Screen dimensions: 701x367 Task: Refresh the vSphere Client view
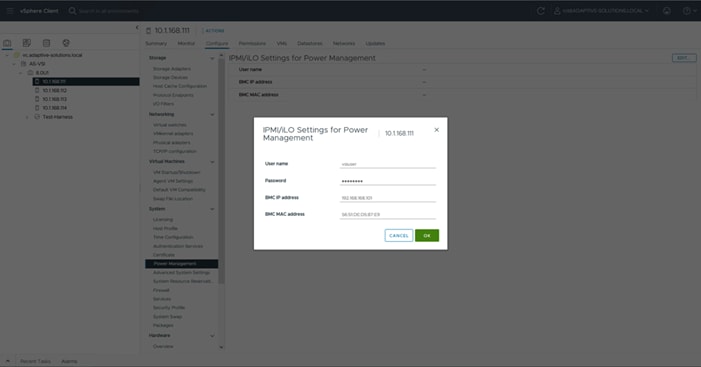click(541, 11)
